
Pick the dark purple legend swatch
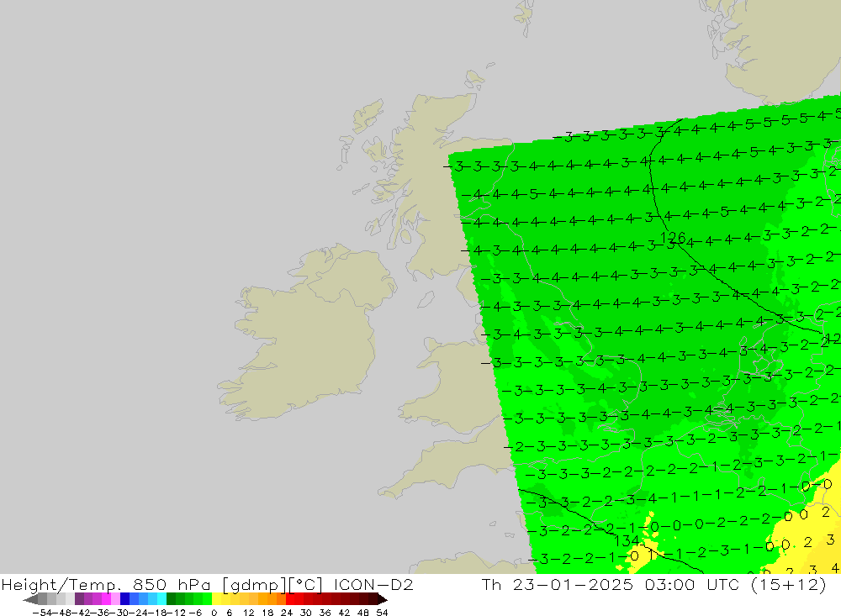coord(79,599)
